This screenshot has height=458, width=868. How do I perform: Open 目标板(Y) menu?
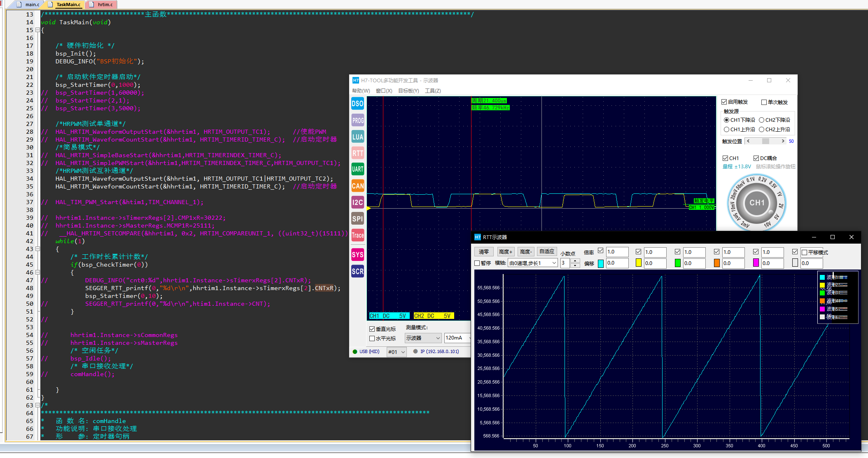408,91
